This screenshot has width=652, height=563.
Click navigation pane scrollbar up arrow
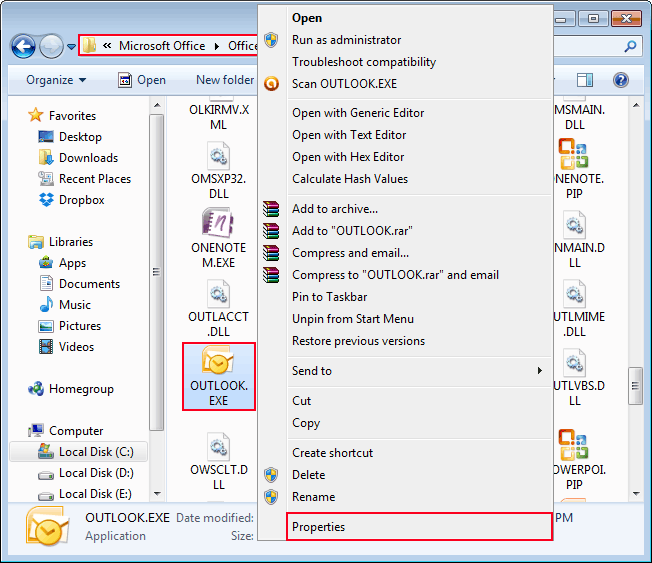157,105
